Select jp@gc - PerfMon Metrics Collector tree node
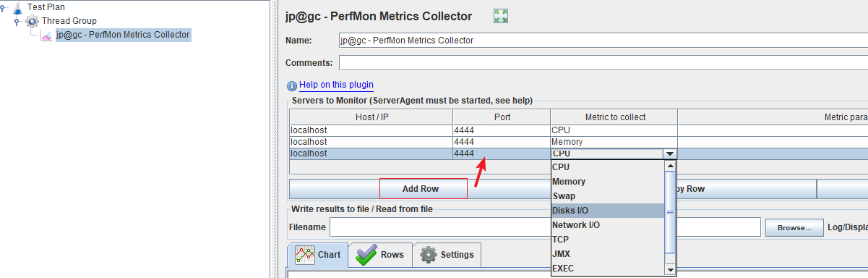Viewport: 868px width, 278px height. coord(123,35)
